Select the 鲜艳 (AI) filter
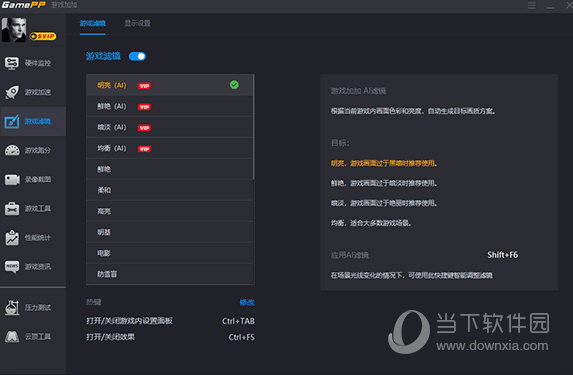Screen dimensions: 573x375 point(170,106)
